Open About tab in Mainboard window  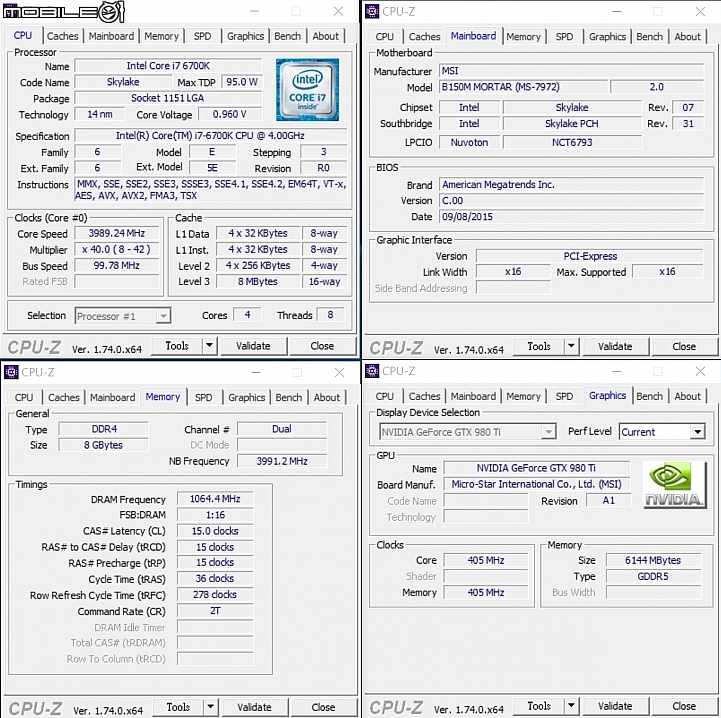point(687,36)
